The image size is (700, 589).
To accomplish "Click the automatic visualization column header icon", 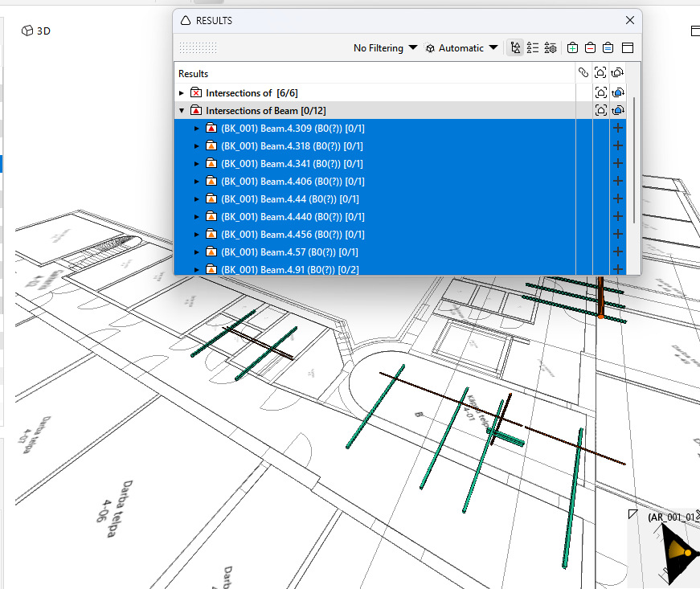I will [617, 72].
